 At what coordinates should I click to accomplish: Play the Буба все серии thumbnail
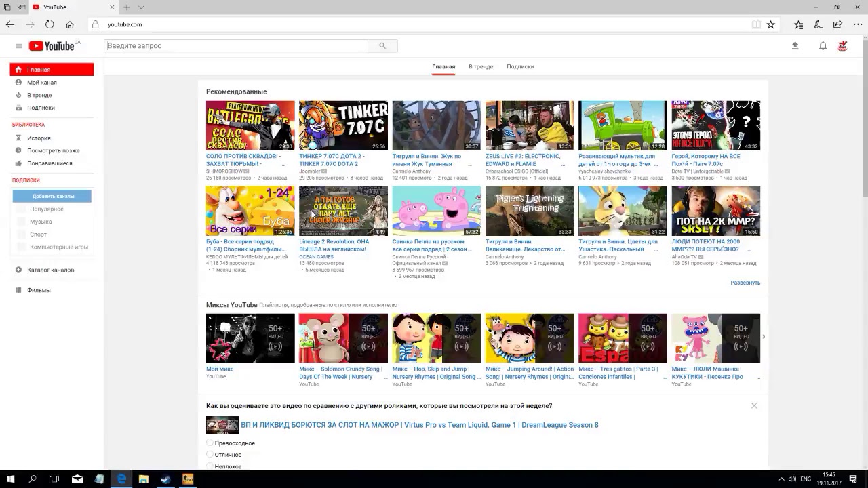tap(250, 211)
